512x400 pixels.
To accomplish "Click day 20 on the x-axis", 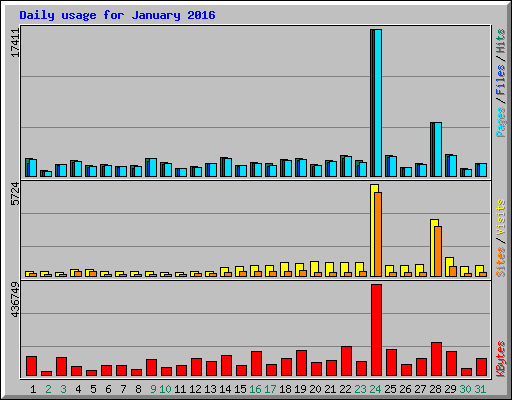I will tap(315, 389).
